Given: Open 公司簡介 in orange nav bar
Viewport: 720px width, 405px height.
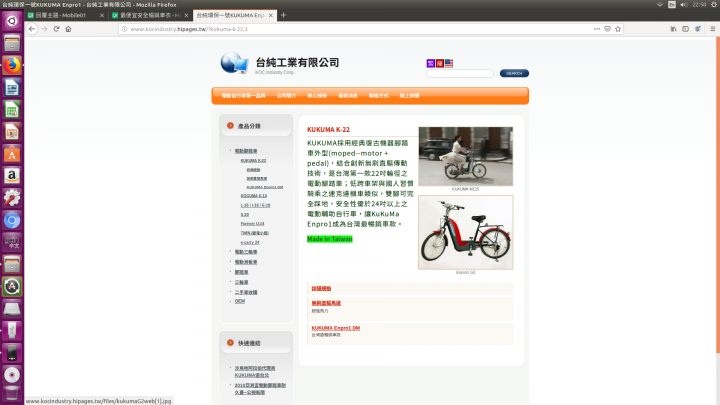Looking at the screenshot, I should (286, 96).
